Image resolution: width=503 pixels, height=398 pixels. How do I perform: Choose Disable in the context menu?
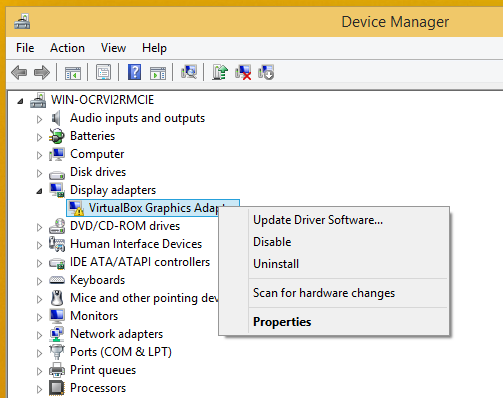334,242
